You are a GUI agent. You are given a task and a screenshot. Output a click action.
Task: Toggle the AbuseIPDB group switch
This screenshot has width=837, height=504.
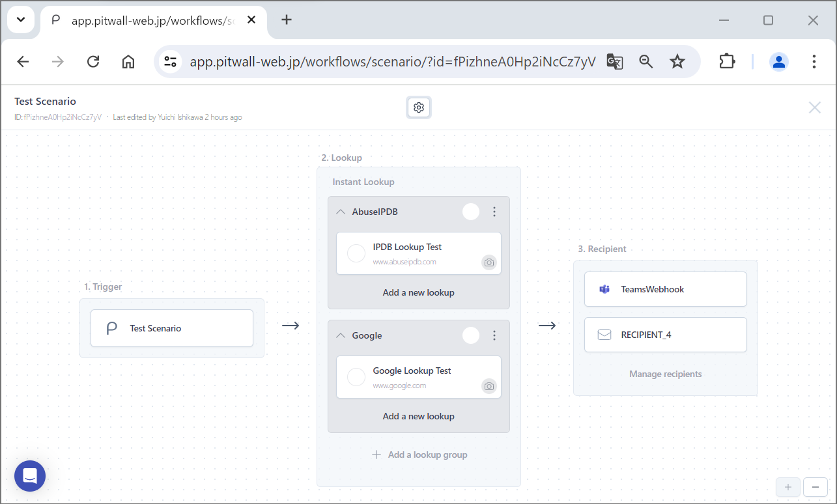click(x=471, y=212)
